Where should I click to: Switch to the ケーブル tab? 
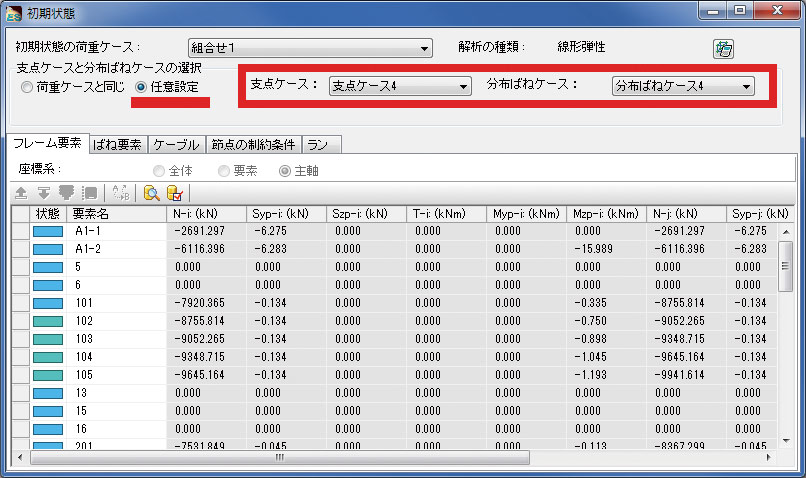(176, 145)
